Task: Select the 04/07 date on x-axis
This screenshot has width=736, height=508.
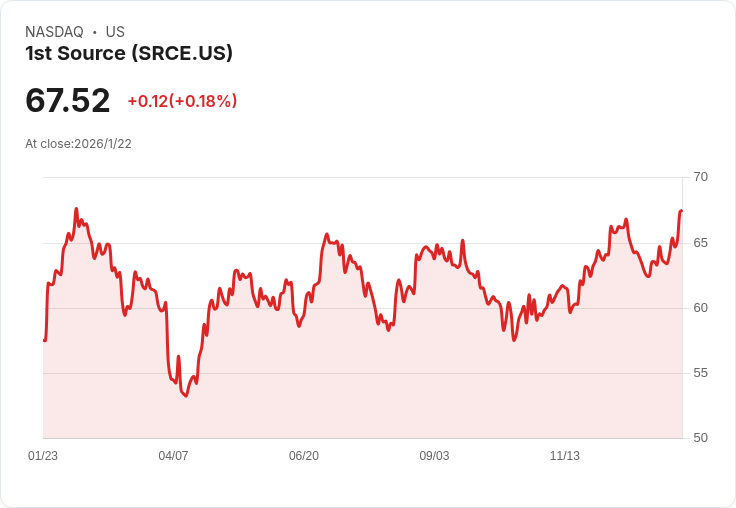Action: pos(173,456)
